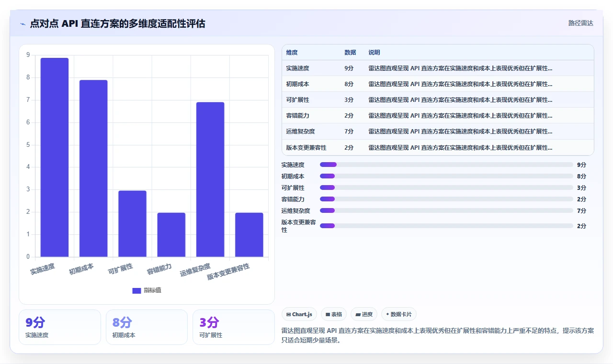Select the 容错能力 table row cell

[297, 116]
